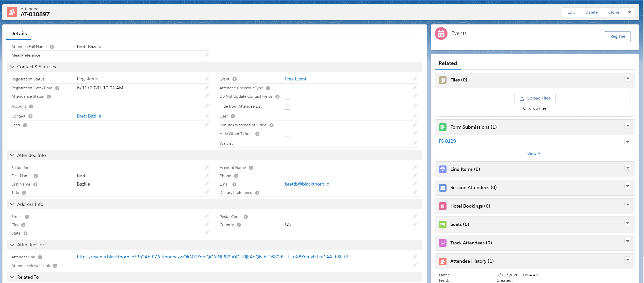Click the Register button
Viewport: 644px width, 283px height.
click(x=618, y=36)
